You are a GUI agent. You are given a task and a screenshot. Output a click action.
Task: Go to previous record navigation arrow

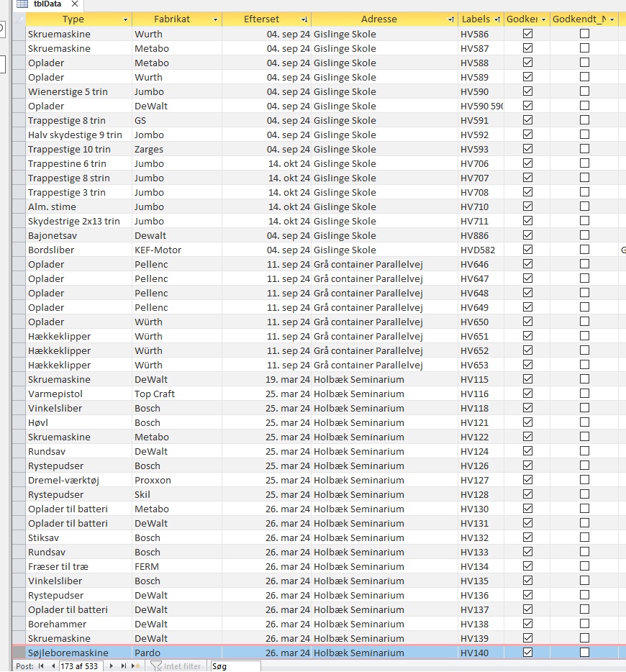coord(53,666)
